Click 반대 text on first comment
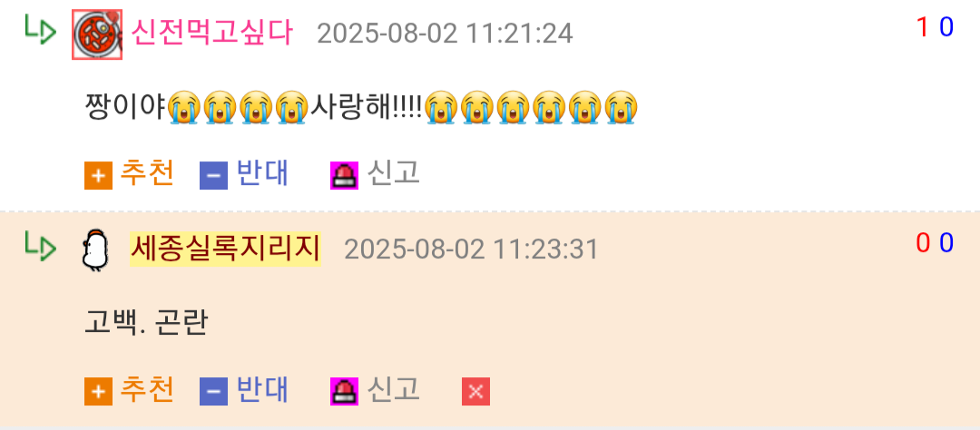 tap(262, 173)
